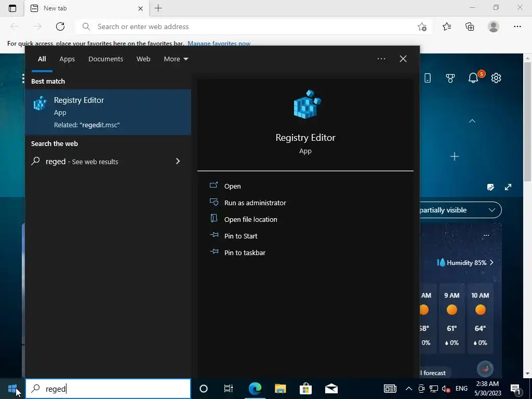Image resolution: width=532 pixels, height=399 pixels.
Task: Add this page to favorites star-plus icon
Action: pos(422,26)
